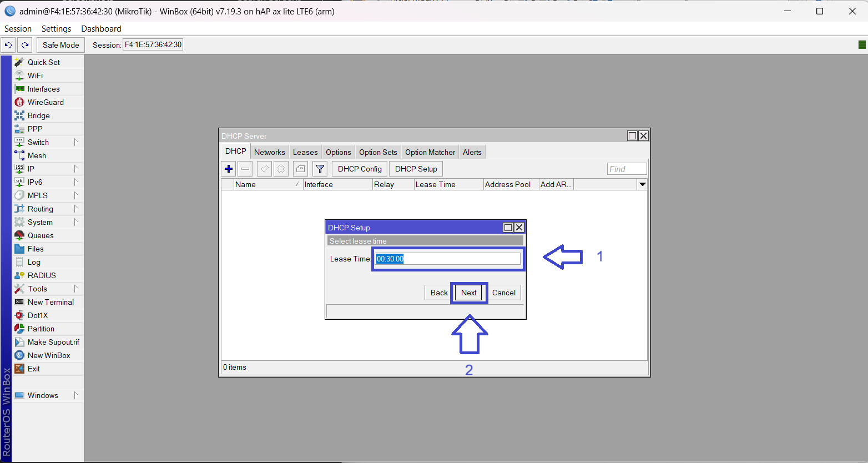Close the DHCP Server window
The height and width of the screenshot is (463, 868).
(x=643, y=136)
